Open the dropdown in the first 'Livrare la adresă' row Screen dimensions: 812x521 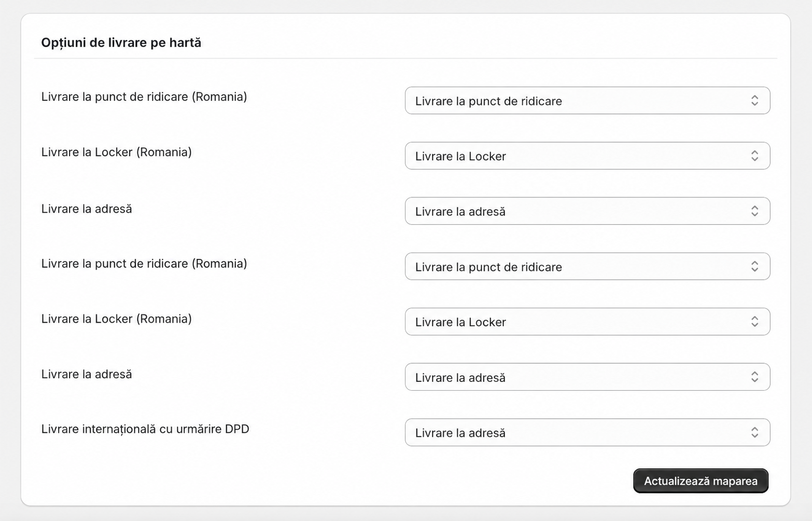[587, 211]
